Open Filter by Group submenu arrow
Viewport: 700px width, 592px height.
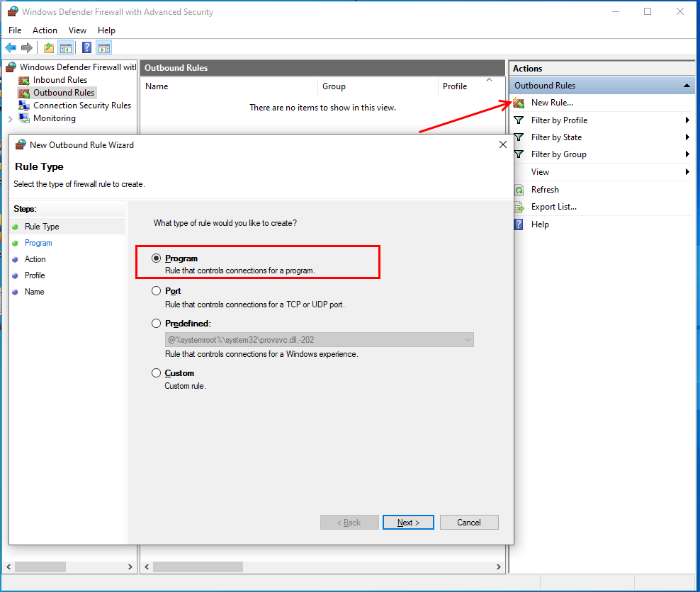(687, 154)
